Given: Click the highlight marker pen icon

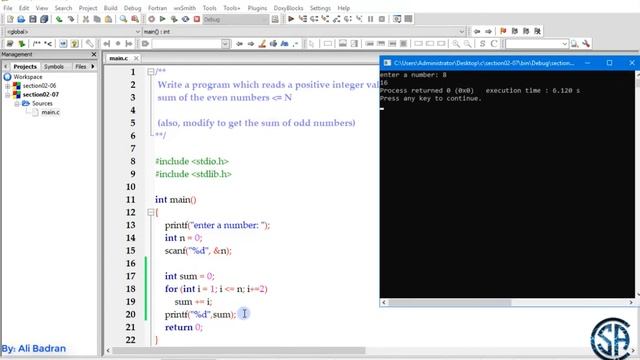Looking at the screenshot, I should click(262, 44).
